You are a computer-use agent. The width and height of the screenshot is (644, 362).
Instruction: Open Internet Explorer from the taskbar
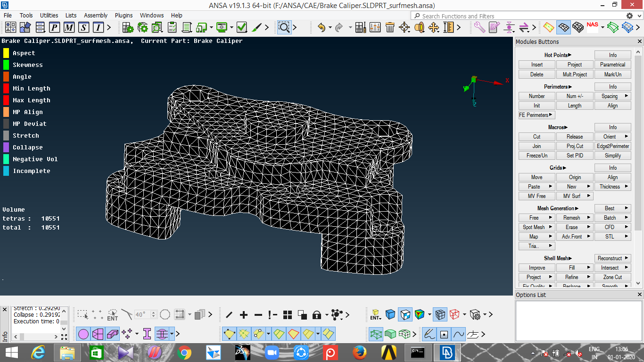tap(38, 353)
